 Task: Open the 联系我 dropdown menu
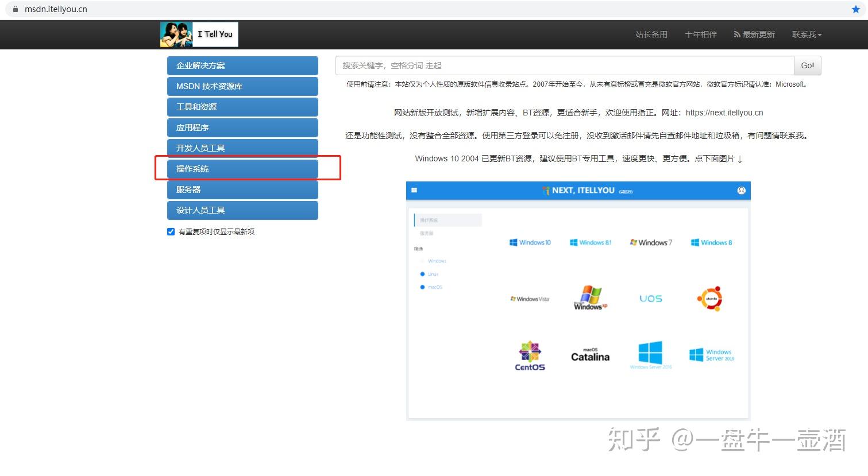[807, 34]
